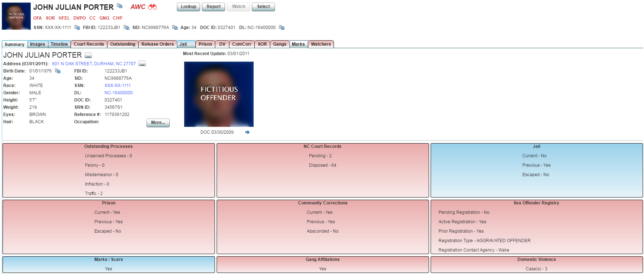Click the Report button
The image size is (644, 274).
213,7
